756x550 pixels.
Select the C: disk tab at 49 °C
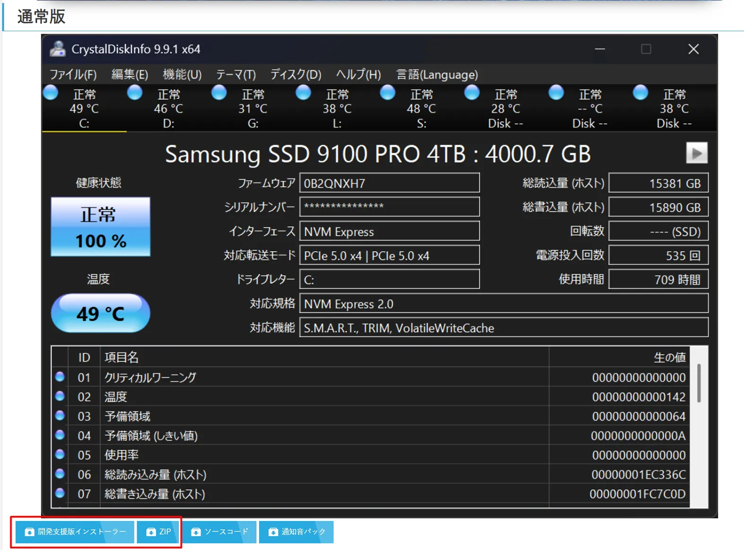pos(84,108)
